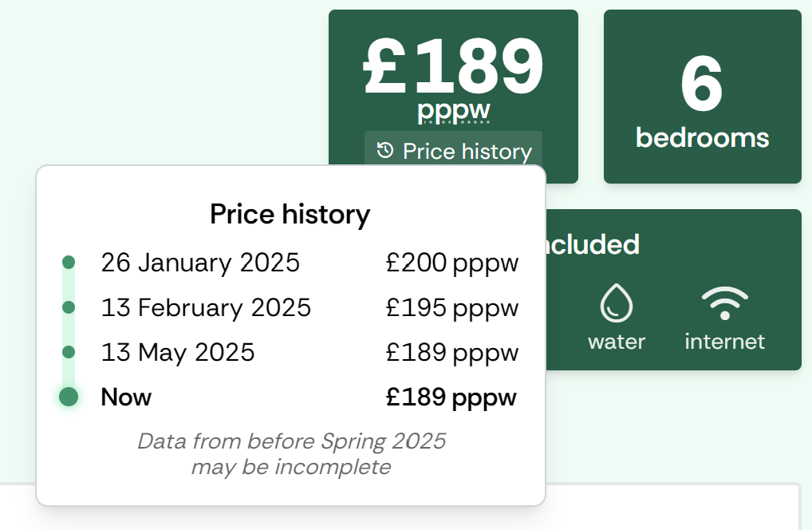This screenshot has width=812, height=530.
Task: Click the 26 January 2025 timeline dot
Action: pyautogui.click(x=69, y=262)
